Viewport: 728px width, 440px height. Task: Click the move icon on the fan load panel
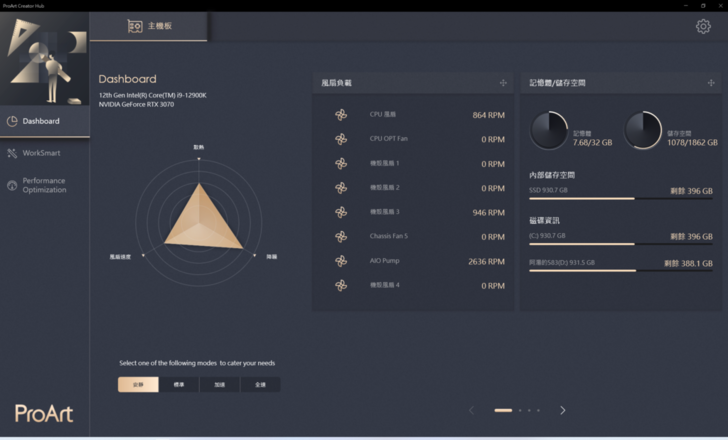click(x=503, y=83)
